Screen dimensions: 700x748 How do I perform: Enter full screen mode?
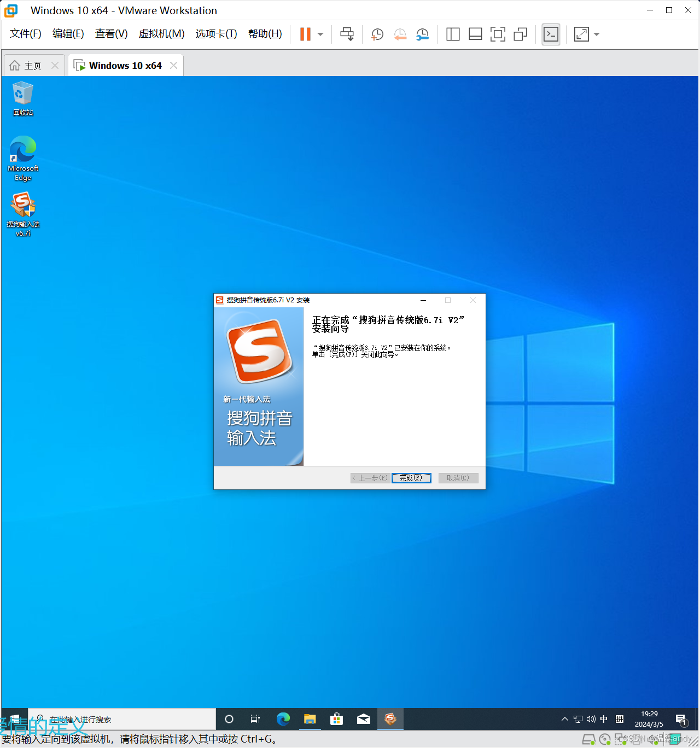click(x=498, y=34)
